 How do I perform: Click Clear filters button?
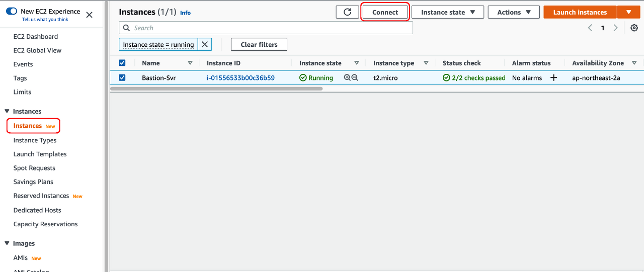[259, 44]
